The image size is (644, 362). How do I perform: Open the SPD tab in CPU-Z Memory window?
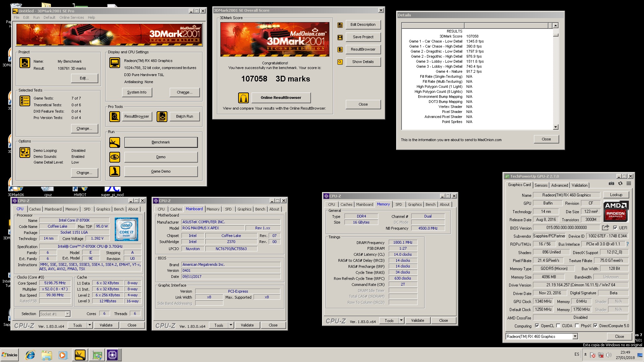point(398,204)
